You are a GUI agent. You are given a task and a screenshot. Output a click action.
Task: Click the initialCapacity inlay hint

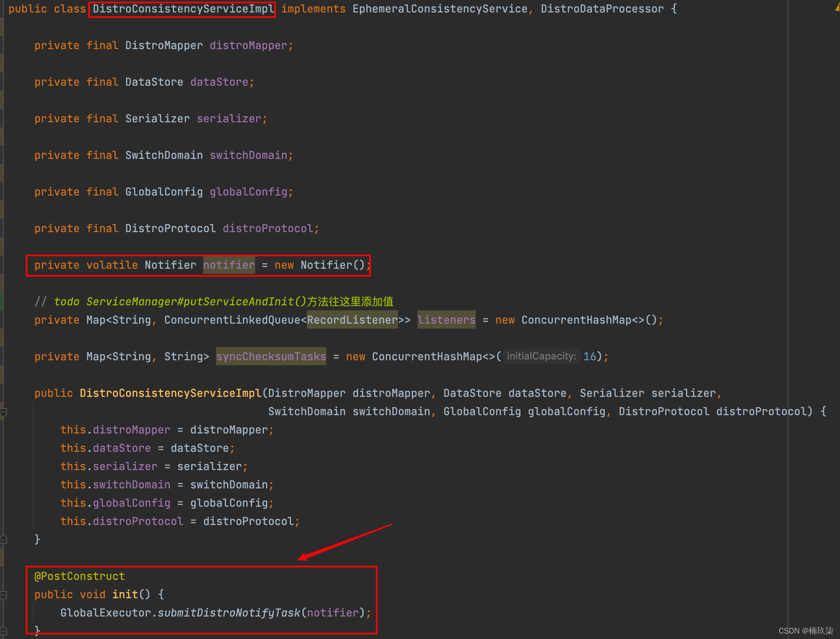point(541,356)
